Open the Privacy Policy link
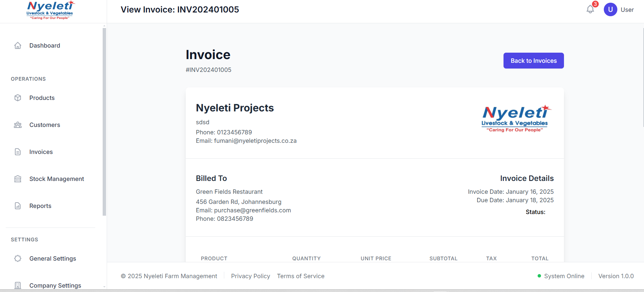The width and height of the screenshot is (644, 292). [x=250, y=276]
